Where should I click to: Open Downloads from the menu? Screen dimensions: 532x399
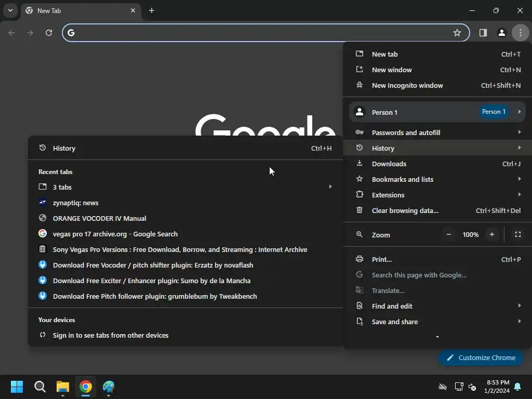(437, 164)
